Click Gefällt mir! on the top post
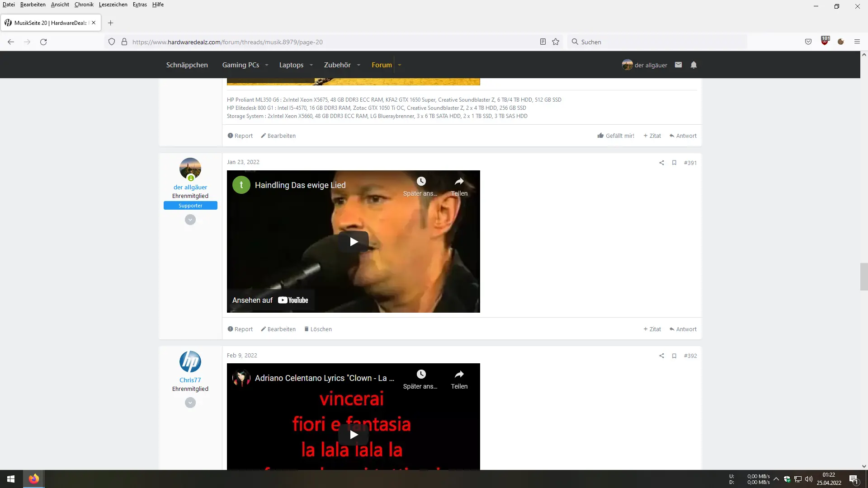 [616, 136]
